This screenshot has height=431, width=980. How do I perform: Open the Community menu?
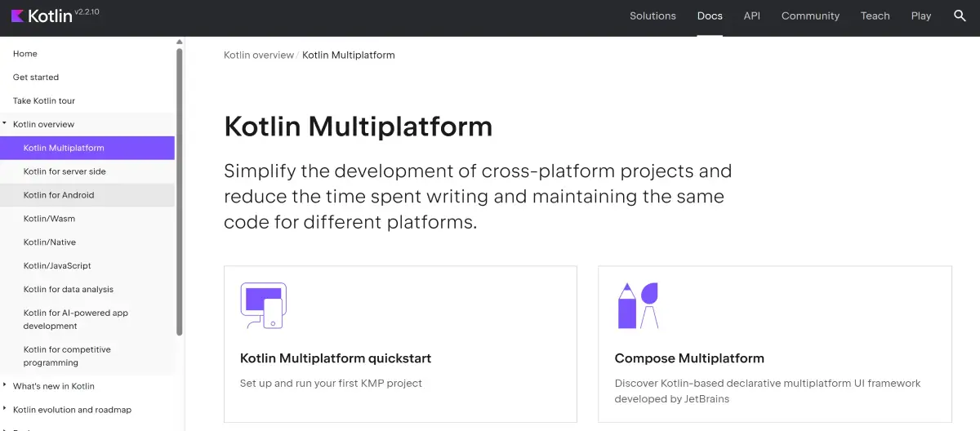pyautogui.click(x=810, y=16)
